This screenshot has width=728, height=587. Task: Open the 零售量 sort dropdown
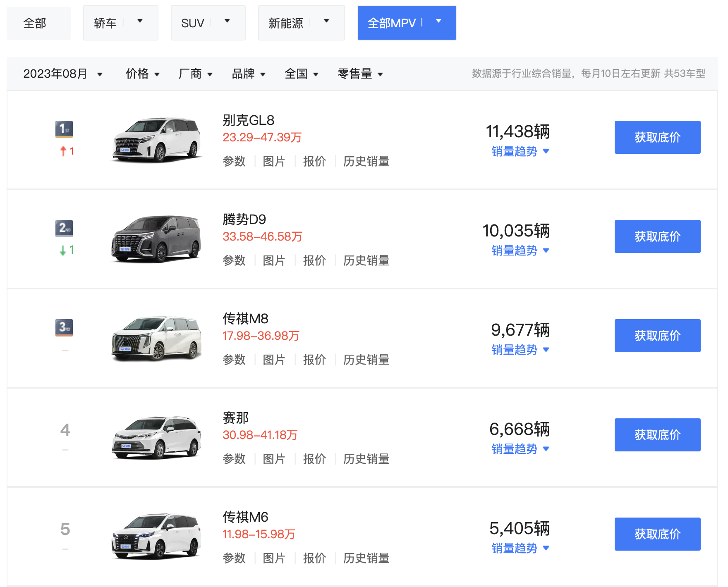(x=360, y=74)
